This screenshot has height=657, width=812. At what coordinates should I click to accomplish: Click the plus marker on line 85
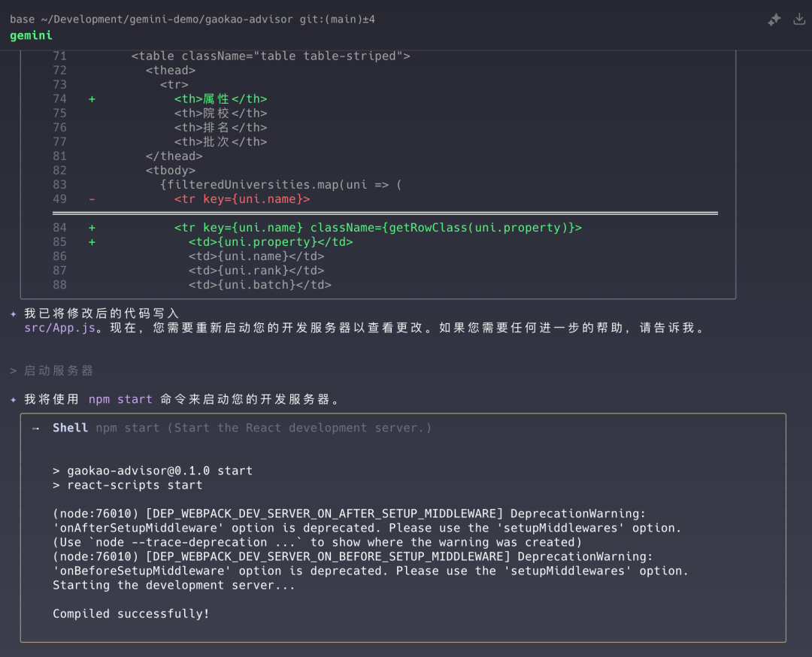[x=92, y=242]
